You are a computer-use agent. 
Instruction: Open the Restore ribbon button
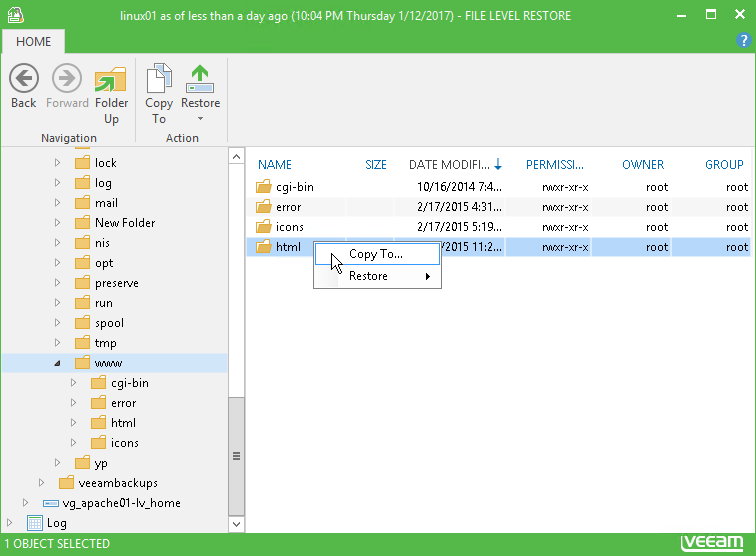201,87
